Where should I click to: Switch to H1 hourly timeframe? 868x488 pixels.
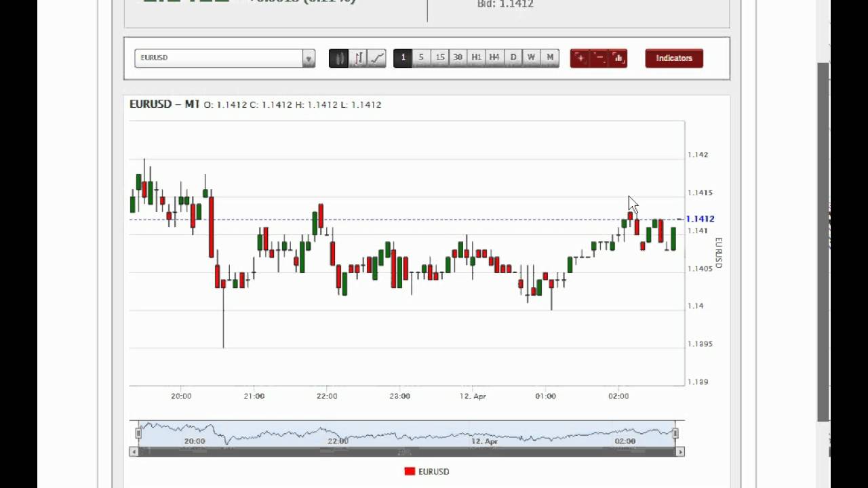476,58
